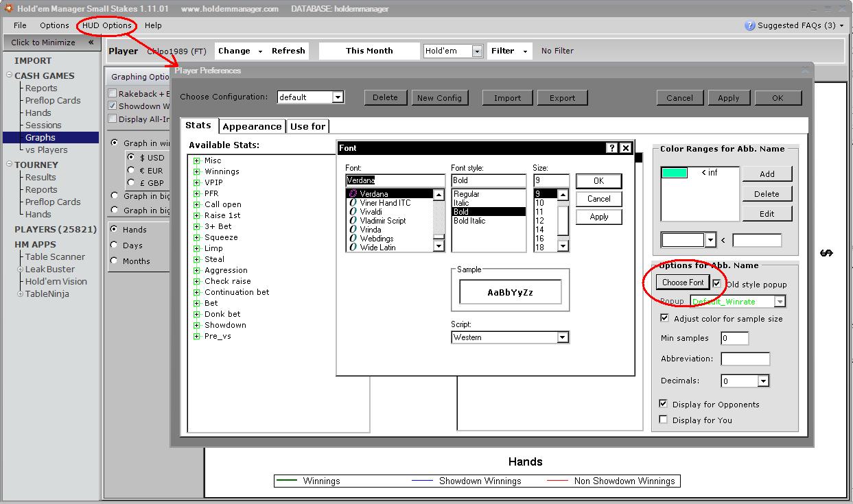Open the white color picker dropdown

pos(710,240)
